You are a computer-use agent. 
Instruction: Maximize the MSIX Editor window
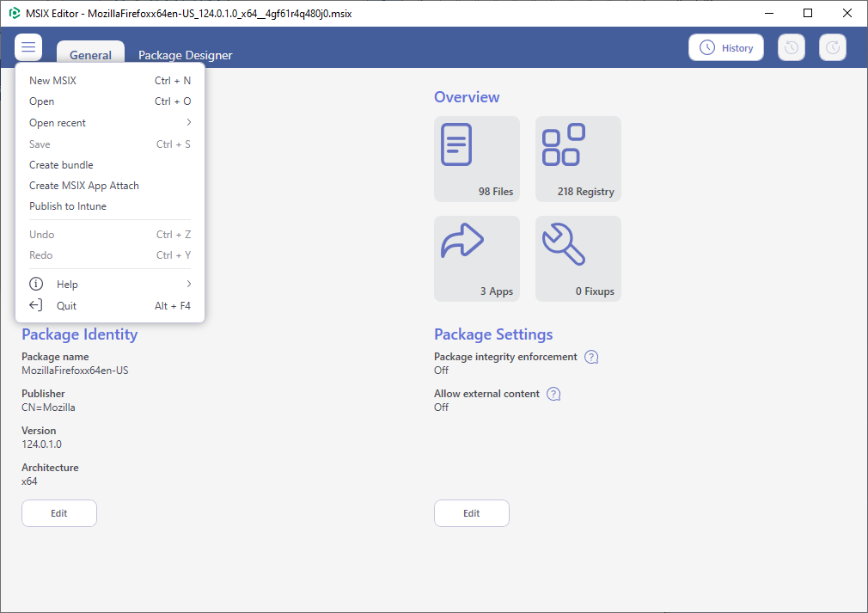[x=808, y=13]
